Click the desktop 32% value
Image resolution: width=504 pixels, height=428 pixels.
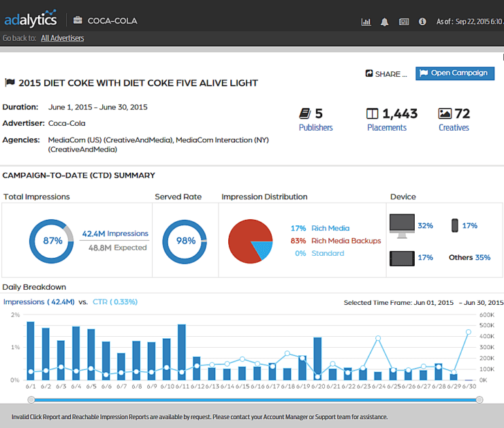(425, 226)
